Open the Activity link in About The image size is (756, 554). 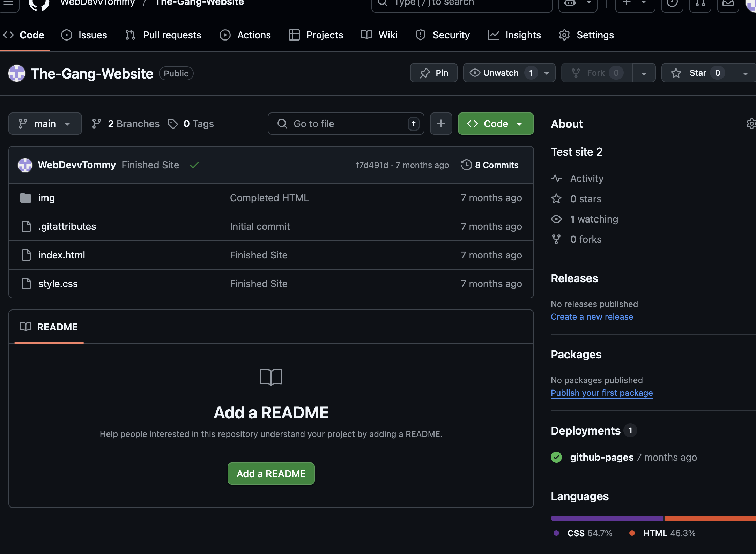tap(577, 178)
